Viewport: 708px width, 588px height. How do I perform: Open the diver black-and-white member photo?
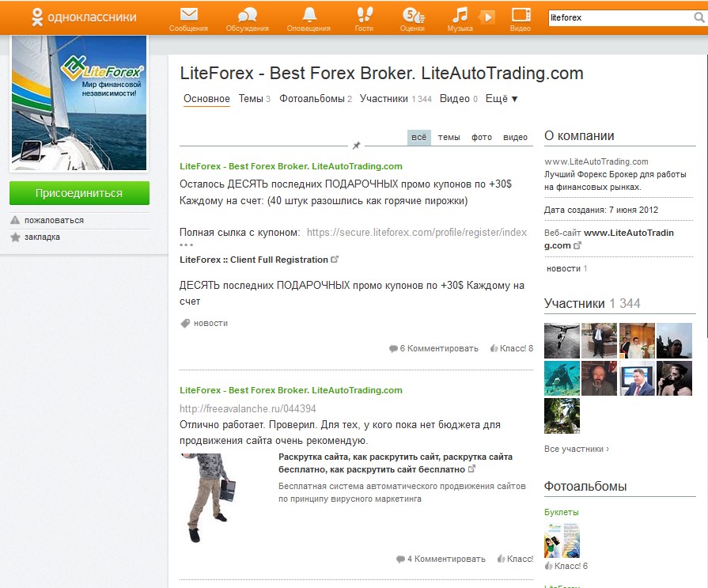(x=562, y=340)
